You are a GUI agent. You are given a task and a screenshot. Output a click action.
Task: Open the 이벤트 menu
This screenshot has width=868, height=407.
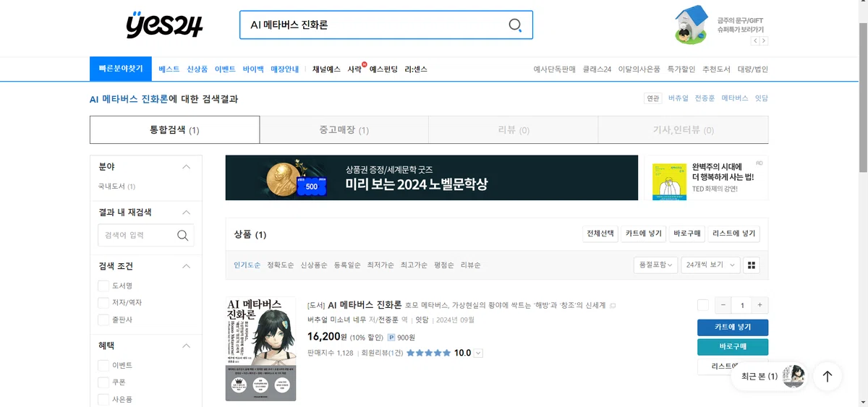[x=225, y=69]
